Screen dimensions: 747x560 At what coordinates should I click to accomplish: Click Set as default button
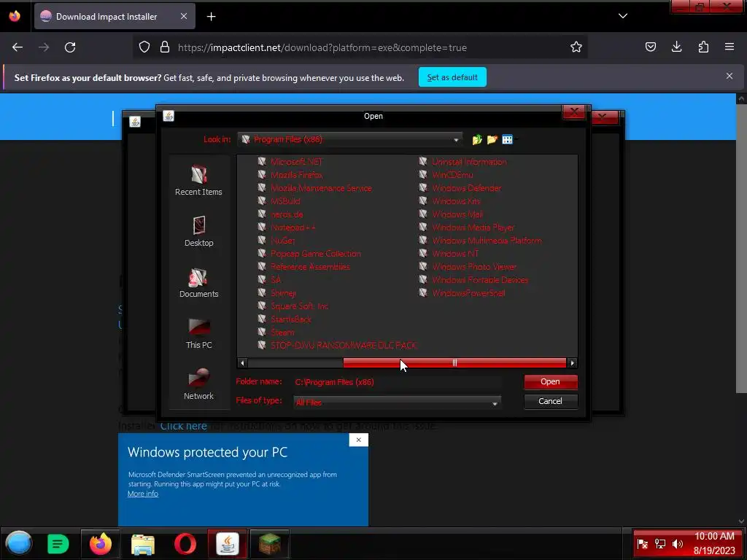(452, 77)
